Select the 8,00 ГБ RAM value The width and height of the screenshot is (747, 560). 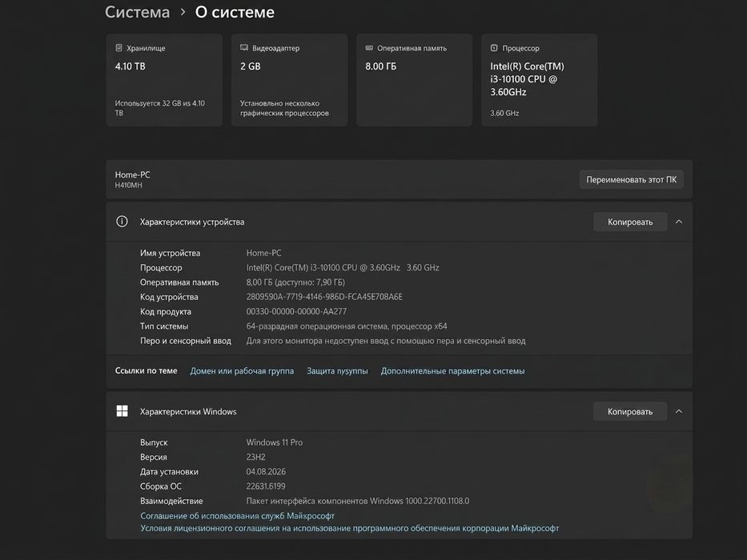pos(295,282)
